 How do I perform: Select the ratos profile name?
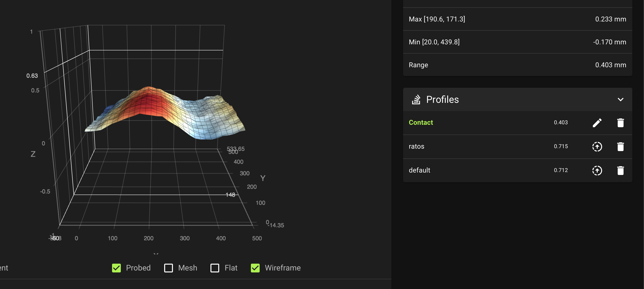click(x=416, y=147)
